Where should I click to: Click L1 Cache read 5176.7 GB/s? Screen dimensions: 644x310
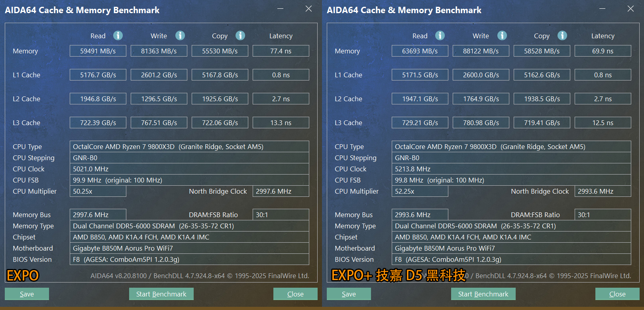[98, 75]
